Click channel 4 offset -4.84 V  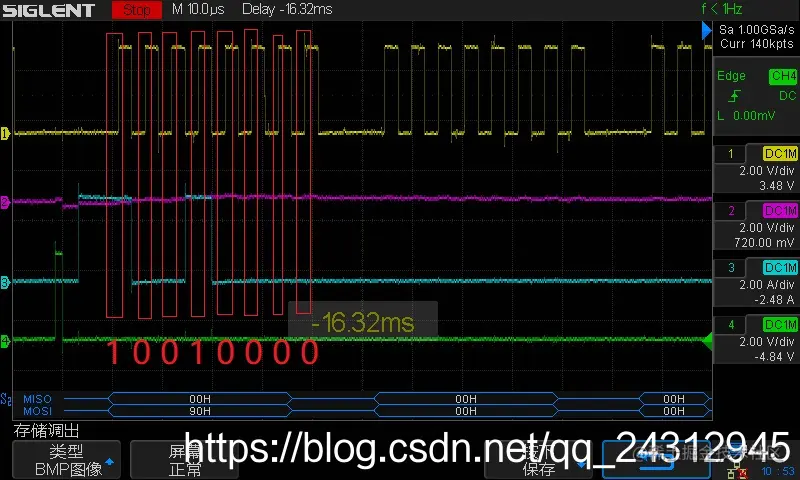click(x=774, y=357)
